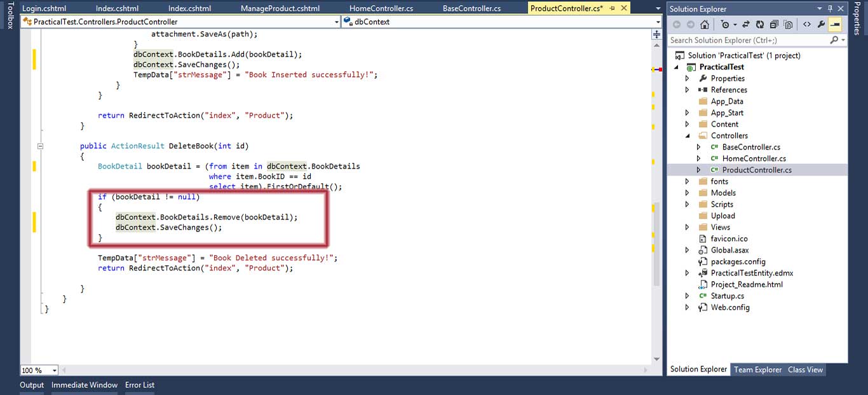The width and height of the screenshot is (868, 395).
Task: Toggle the Show All Files button
Action: [x=788, y=24]
